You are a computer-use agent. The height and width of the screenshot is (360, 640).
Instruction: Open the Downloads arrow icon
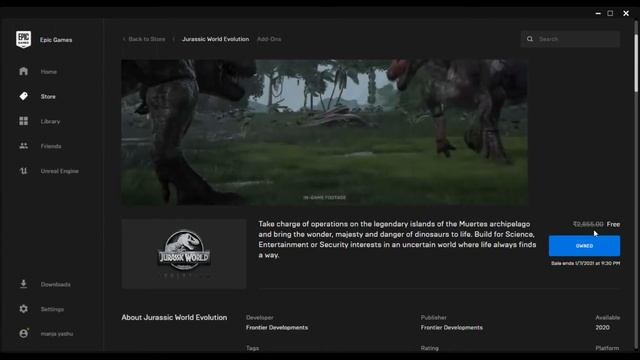[x=24, y=284]
